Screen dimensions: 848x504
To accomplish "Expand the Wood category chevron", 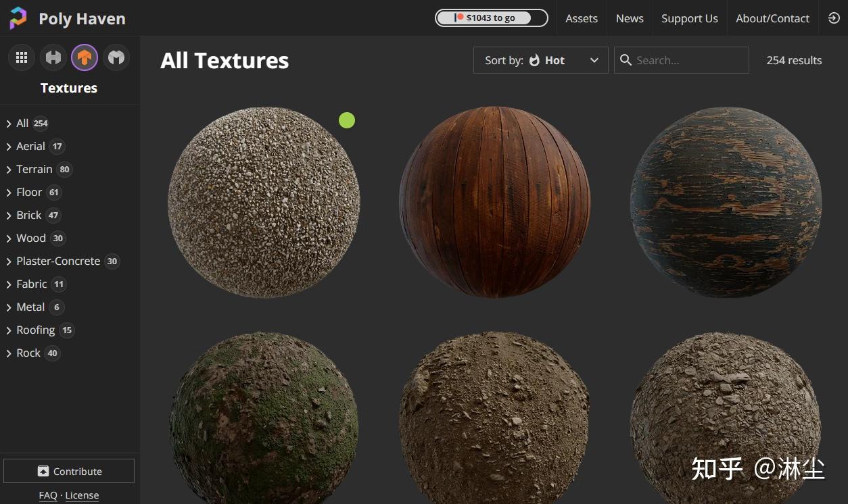I will click(x=9, y=238).
